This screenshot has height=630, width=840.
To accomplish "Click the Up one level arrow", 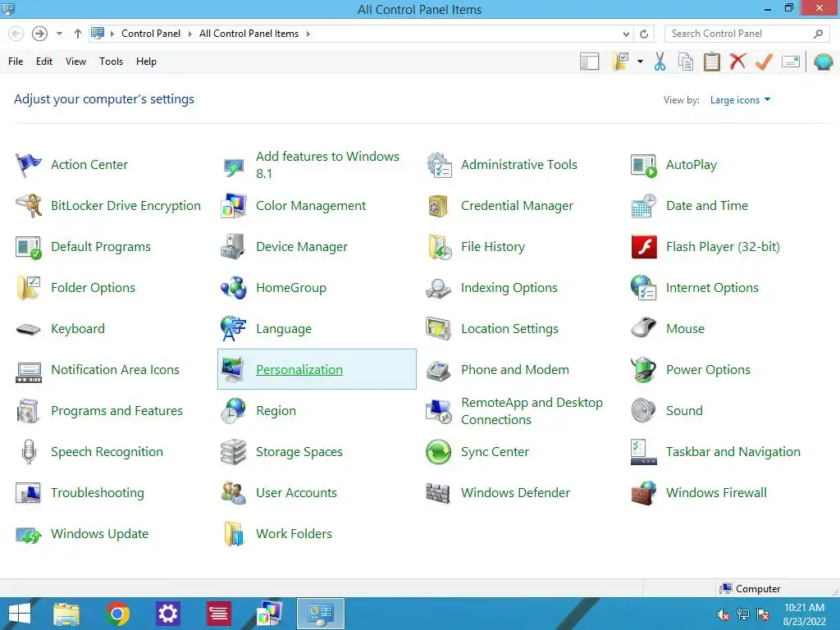I will pos(78,34).
